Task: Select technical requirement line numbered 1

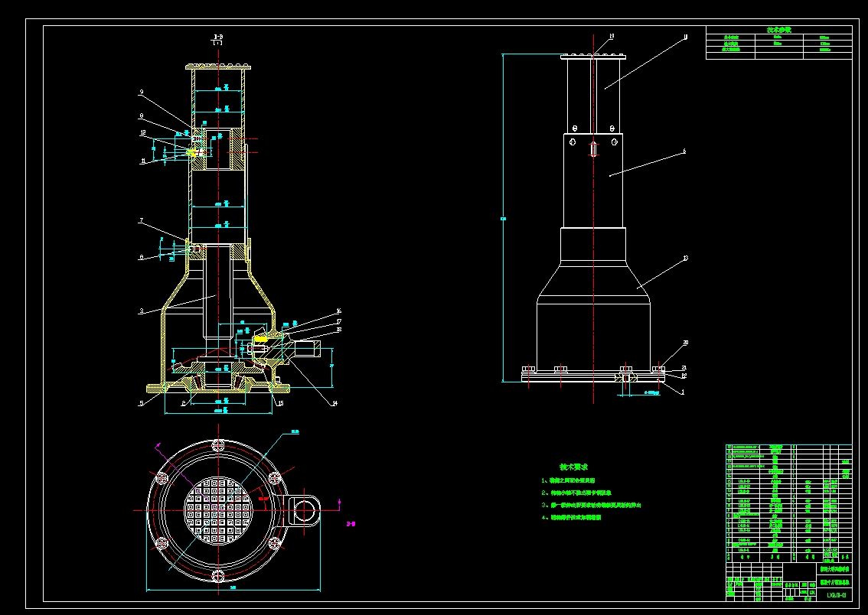Action: [568, 480]
